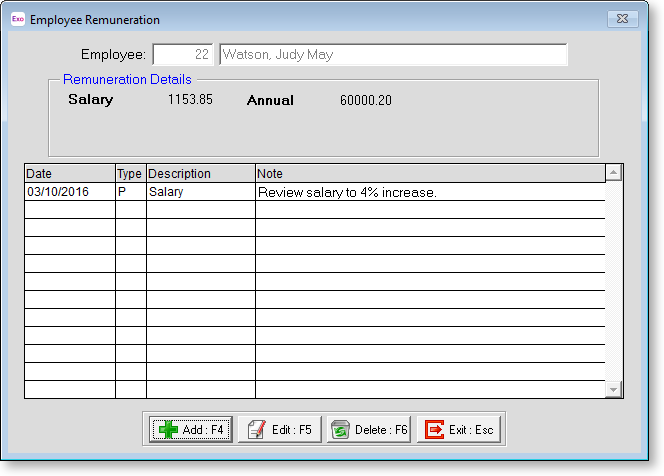Click the employee number field showing 22
Viewport: 664px width, 476px height.
click(x=183, y=54)
